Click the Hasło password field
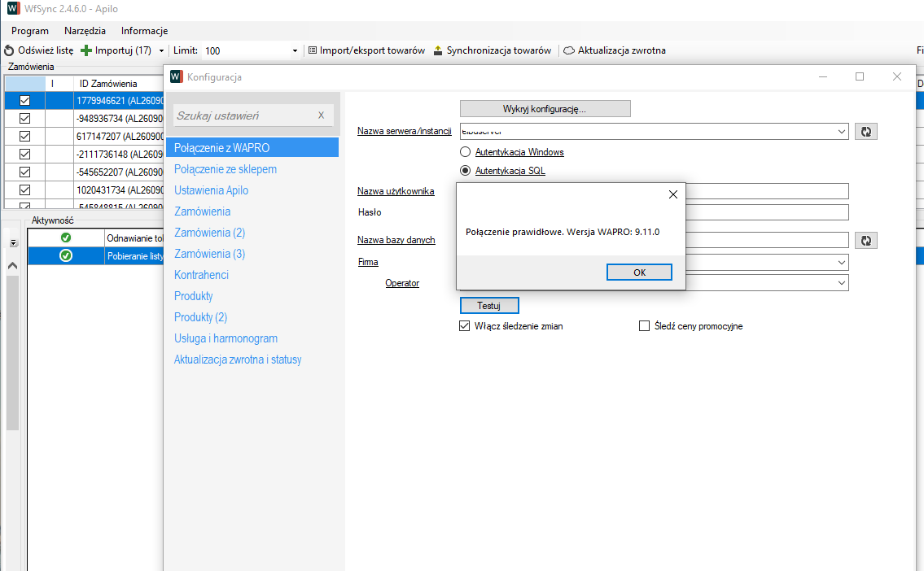 tap(767, 212)
